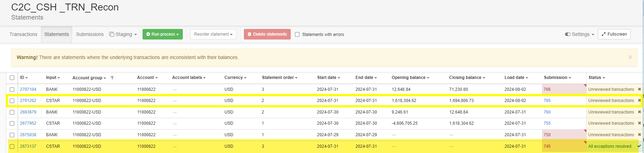Image resolution: width=644 pixels, height=153 pixels.
Task: Check the box for statement 2701262
Action: point(12,101)
